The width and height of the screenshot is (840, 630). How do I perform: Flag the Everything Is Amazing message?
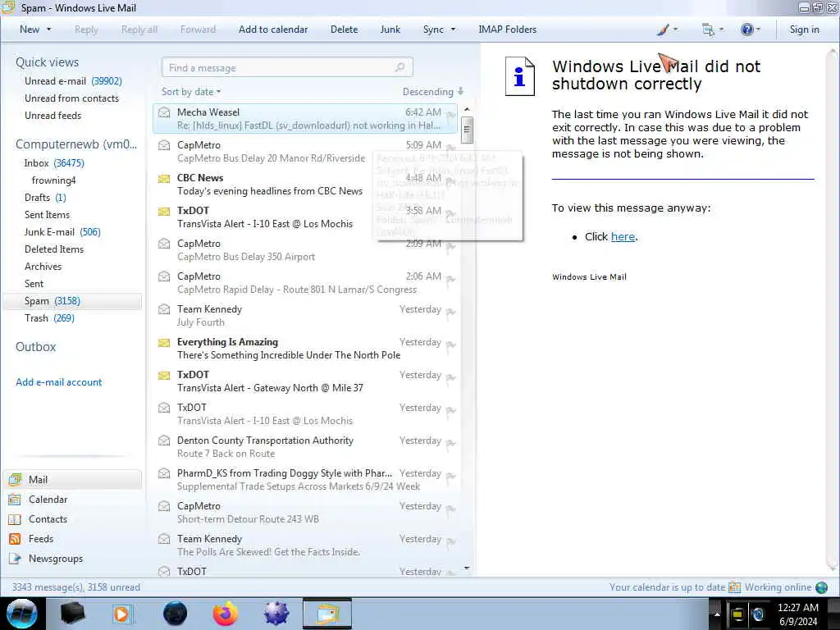451,345
